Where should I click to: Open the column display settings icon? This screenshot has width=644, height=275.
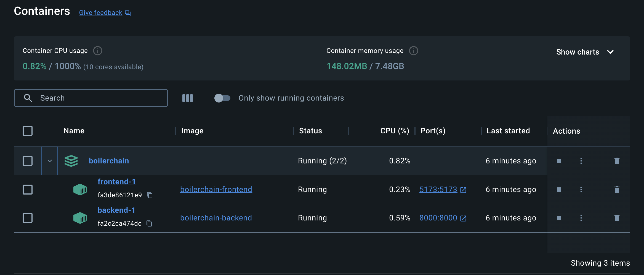coord(188,98)
